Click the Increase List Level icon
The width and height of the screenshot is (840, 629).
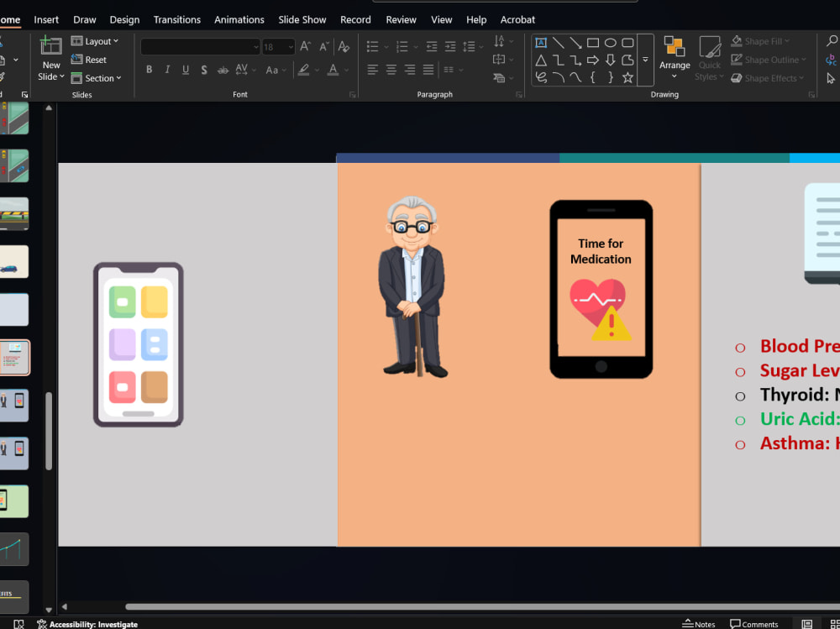(450, 47)
